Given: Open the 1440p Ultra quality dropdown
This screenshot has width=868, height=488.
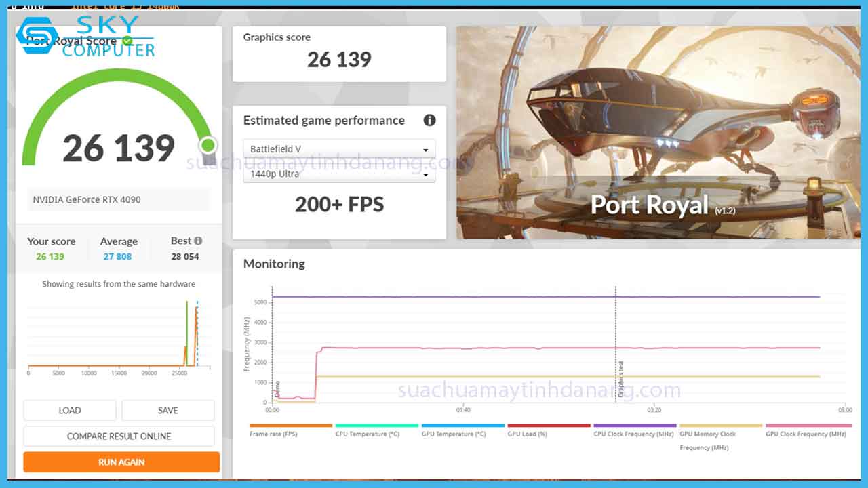Looking at the screenshot, I should 339,174.
